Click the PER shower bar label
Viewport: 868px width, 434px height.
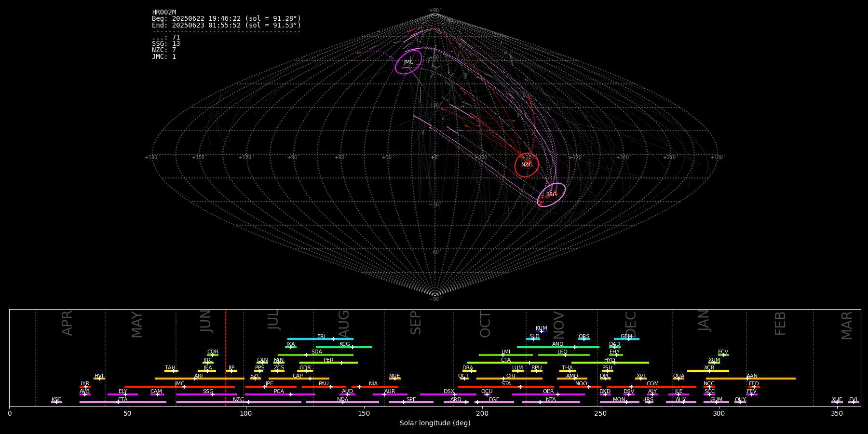[328, 360]
